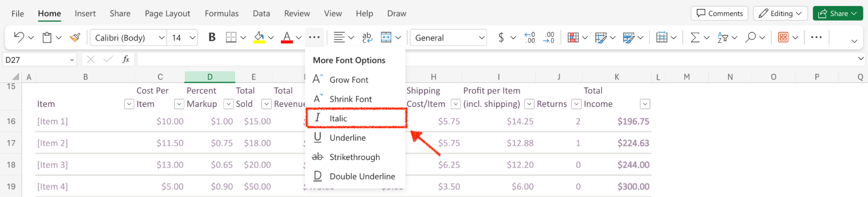Toggle Underline in the font menu
The width and height of the screenshot is (868, 197).
pos(347,138)
